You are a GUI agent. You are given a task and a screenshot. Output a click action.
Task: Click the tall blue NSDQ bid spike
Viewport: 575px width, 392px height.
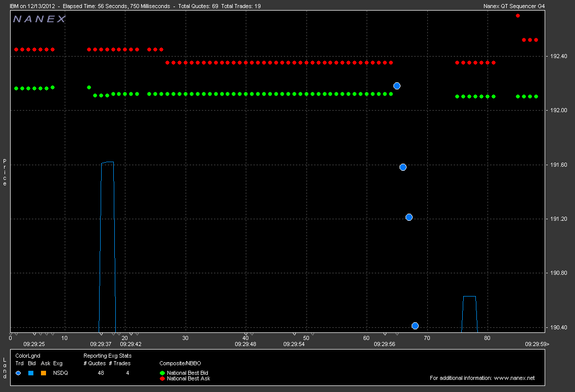(x=107, y=247)
